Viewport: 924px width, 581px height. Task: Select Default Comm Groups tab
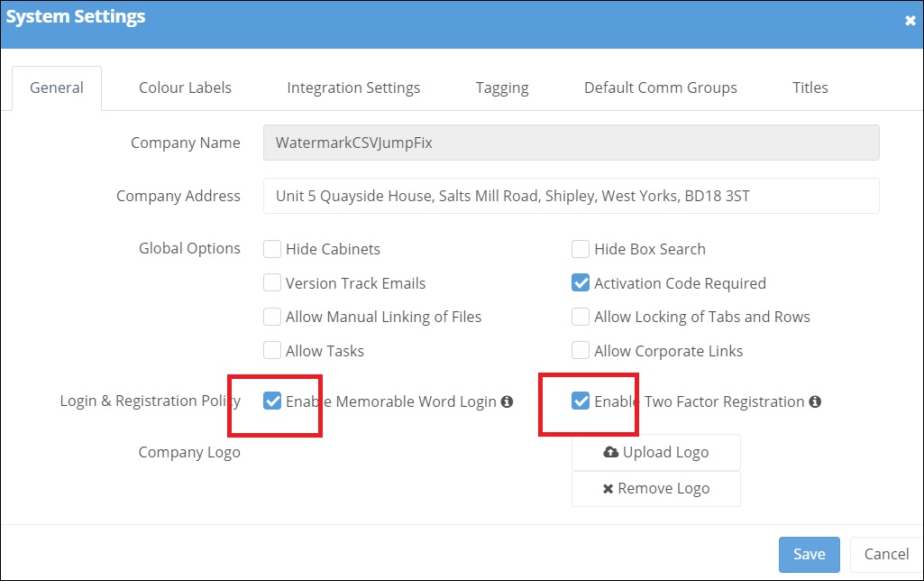pyautogui.click(x=661, y=88)
